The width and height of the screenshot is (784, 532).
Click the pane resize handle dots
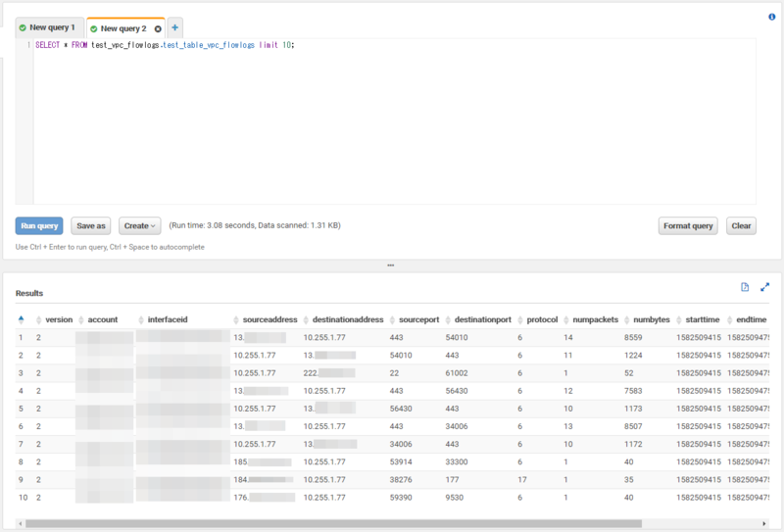pyautogui.click(x=390, y=266)
